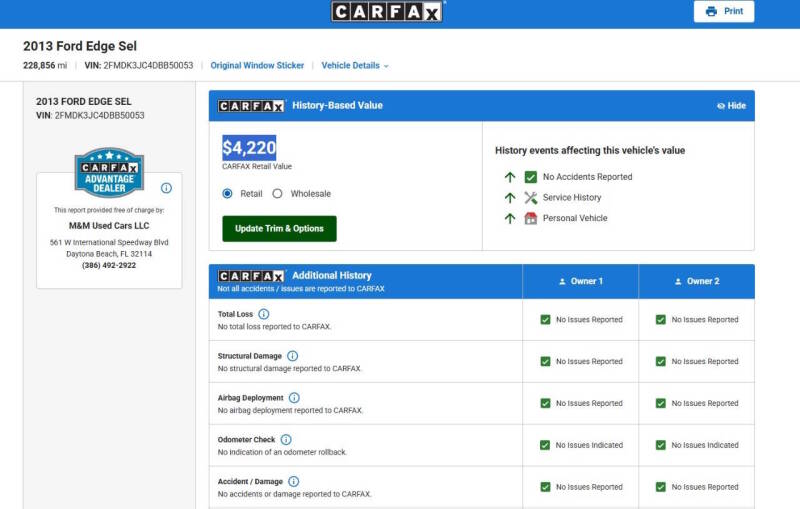Open the Advantage Dealer info icon
This screenshot has height=509, width=800.
166,188
